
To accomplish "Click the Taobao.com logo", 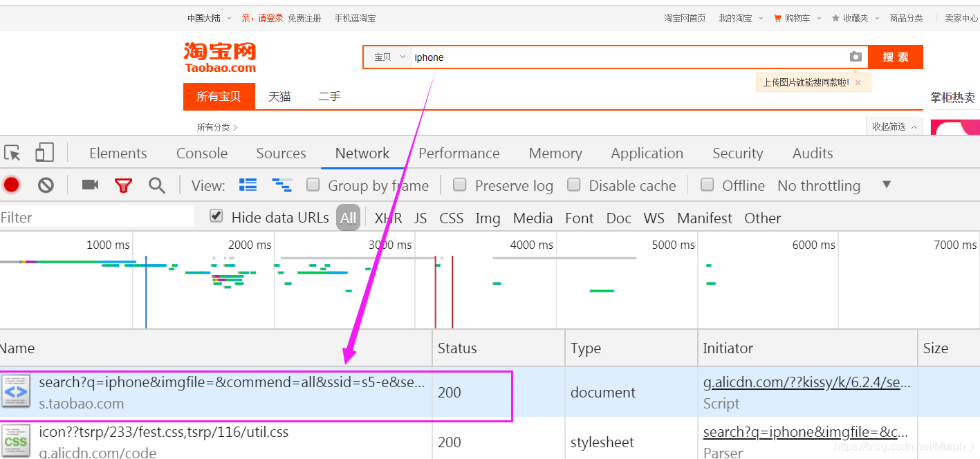I will 220,57.
